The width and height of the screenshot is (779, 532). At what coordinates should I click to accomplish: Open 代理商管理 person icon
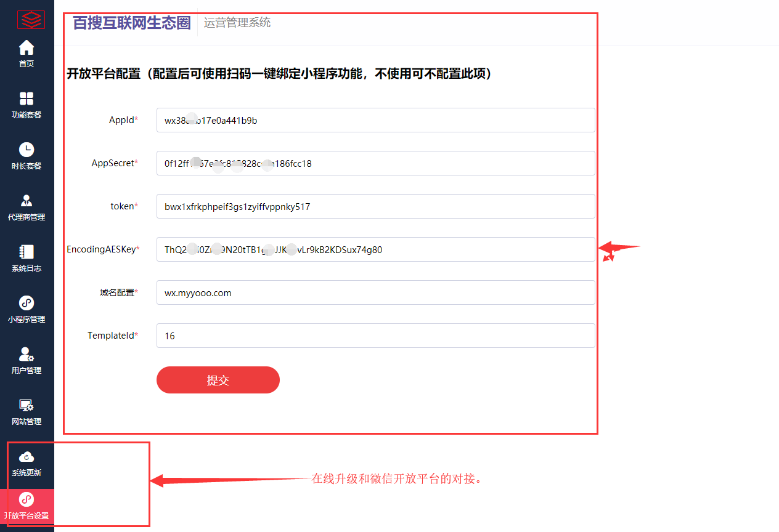pyautogui.click(x=27, y=201)
